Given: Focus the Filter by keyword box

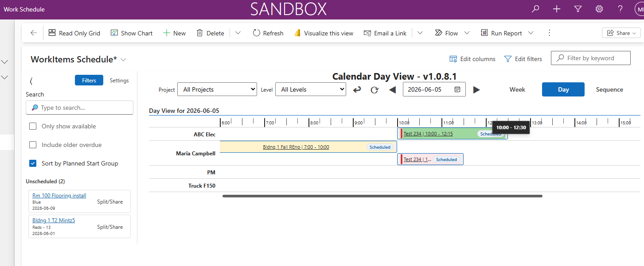Looking at the screenshot, I should click(590, 58).
